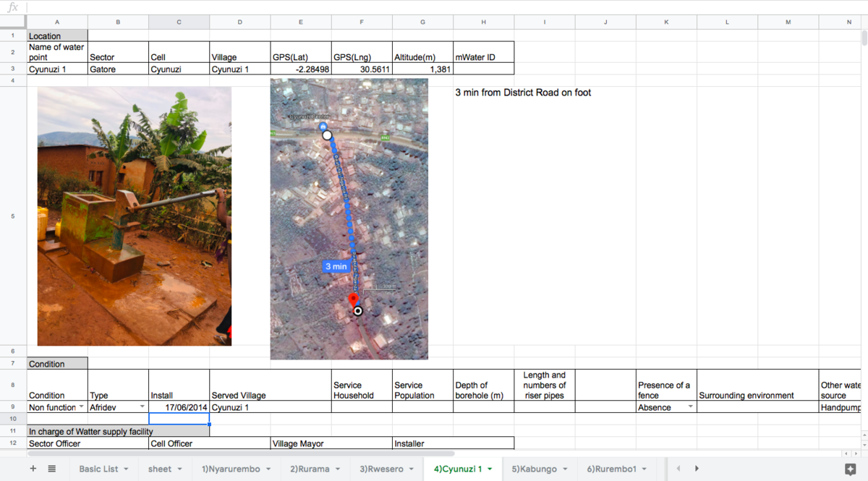Open the 2)Rurama tab menu arrow

click(337, 469)
